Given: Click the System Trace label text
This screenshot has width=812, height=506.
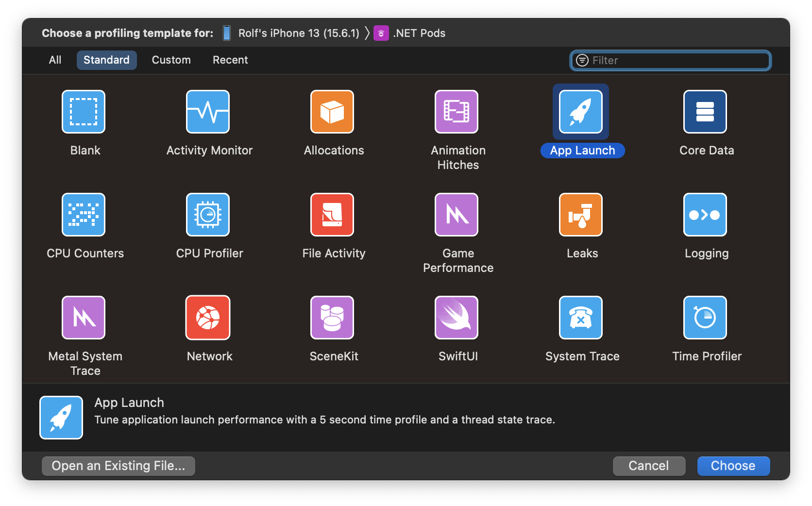Looking at the screenshot, I should click(x=582, y=356).
